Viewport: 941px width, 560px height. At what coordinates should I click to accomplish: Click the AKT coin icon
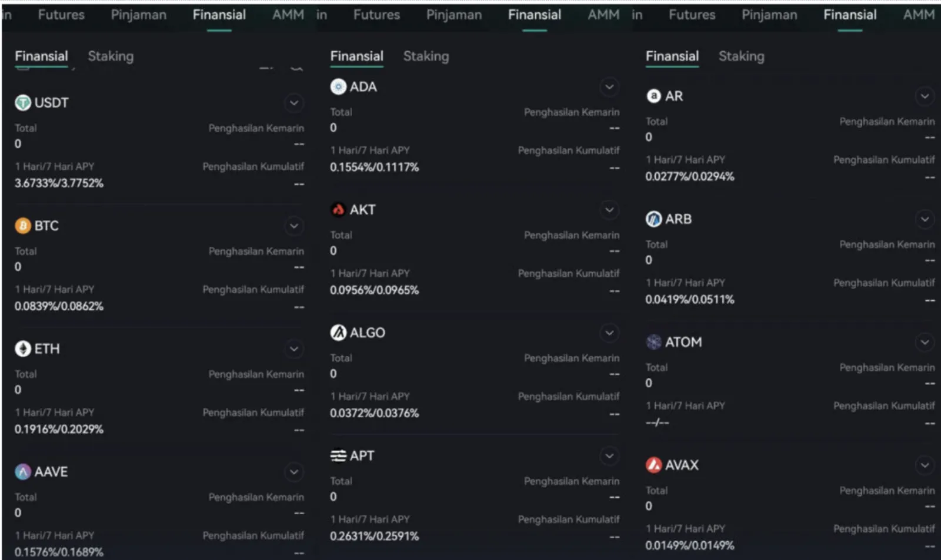pos(338,210)
